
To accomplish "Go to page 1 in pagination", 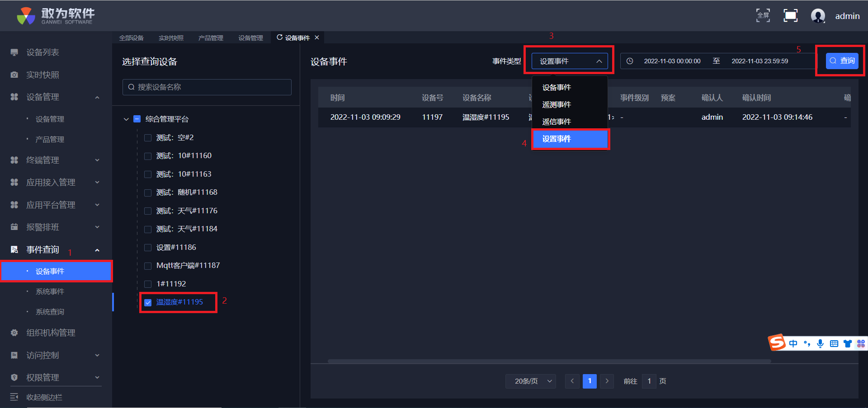I will [x=590, y=381].
